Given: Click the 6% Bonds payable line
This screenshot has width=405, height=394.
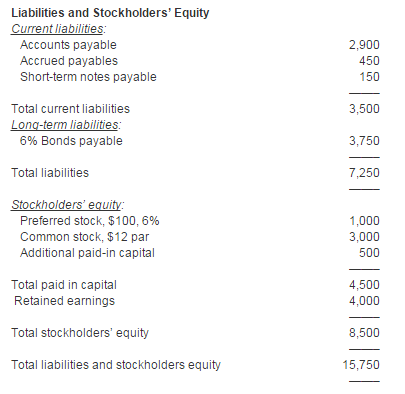Looking at the screenshot, I should click(x=71, y=141).
